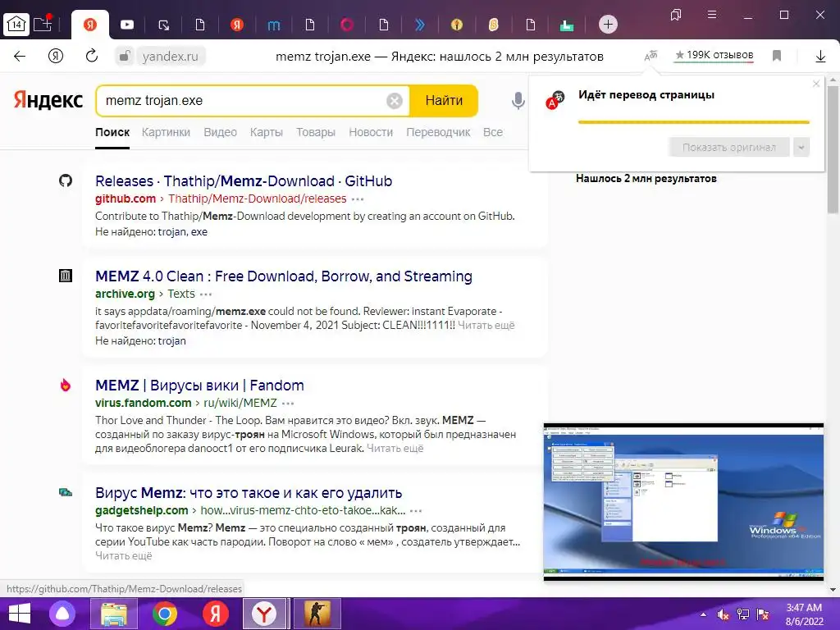Image resolution: width=840 pixels, height=630 pixels.
Task: Expand Читать ещё on the archive.org snippet
Action: 486,325
